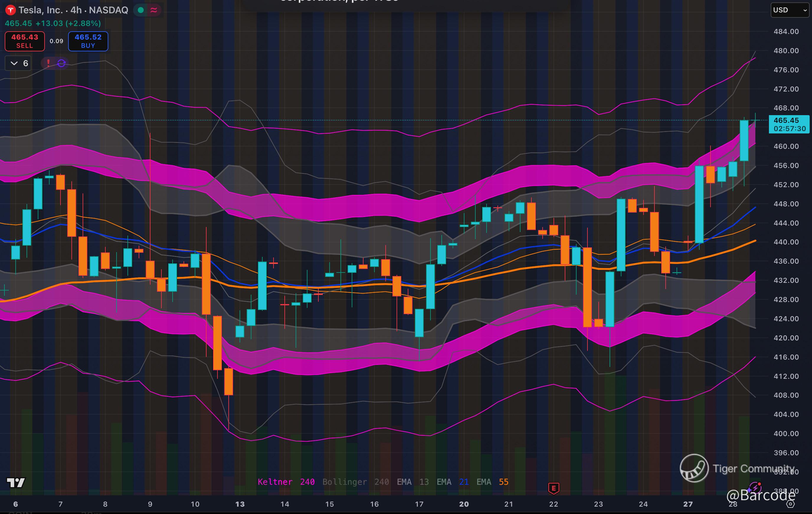Viewport: 812px width, 514px height.
Task: Click date 13 on the time axis
Action: [240, 504]
